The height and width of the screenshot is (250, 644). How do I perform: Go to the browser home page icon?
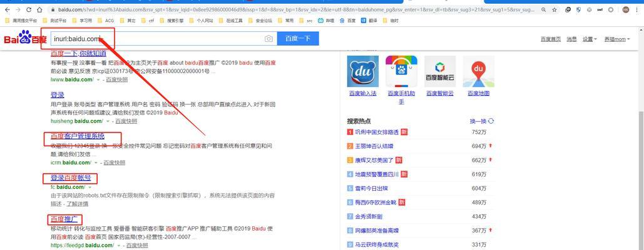[x=39, y=9]
